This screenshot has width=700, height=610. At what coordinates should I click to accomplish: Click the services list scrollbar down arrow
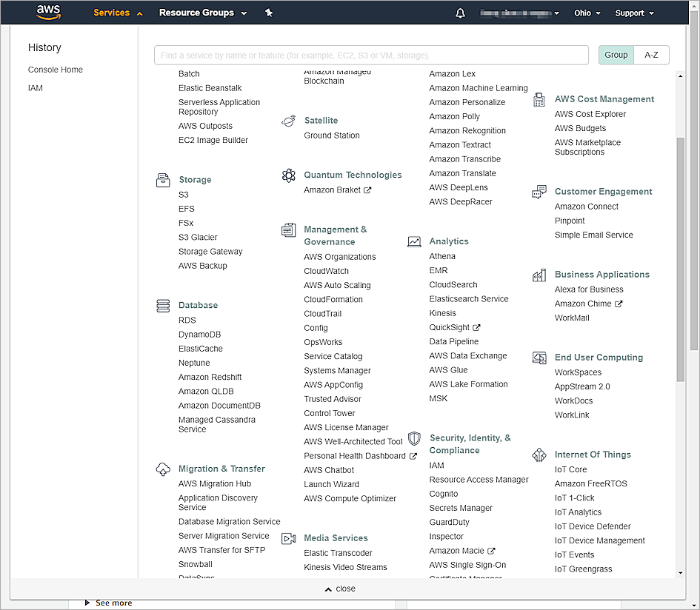tap(680, 573)
